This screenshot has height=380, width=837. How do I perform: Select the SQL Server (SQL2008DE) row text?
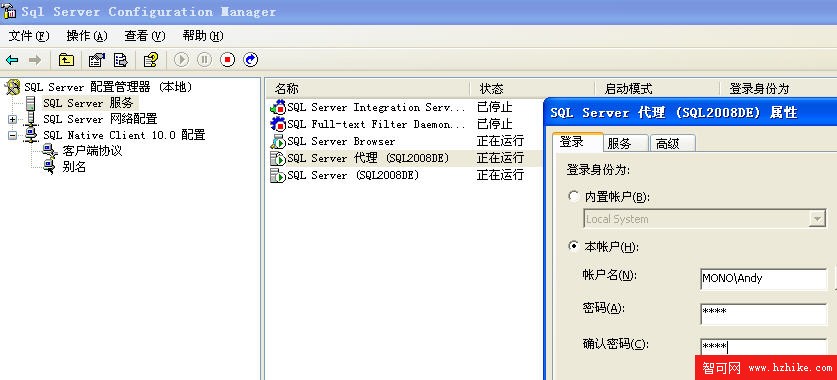(x=353, y=176)
